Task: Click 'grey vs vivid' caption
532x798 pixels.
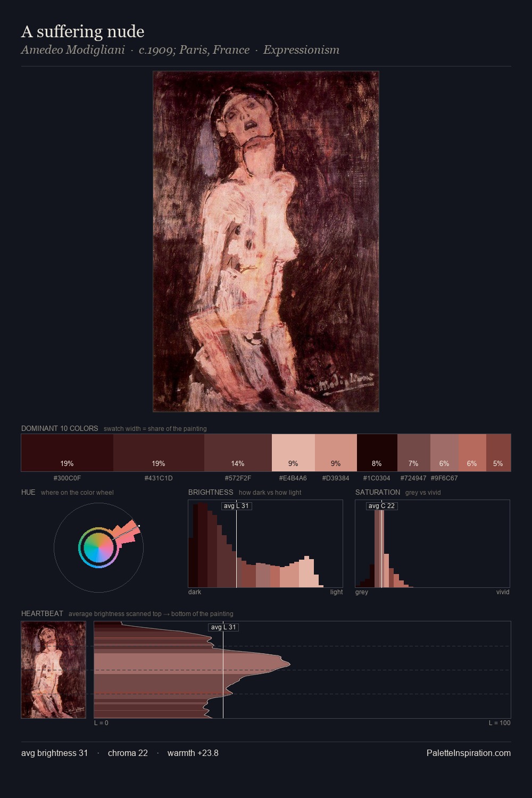Action: click(x=423, y=493)
